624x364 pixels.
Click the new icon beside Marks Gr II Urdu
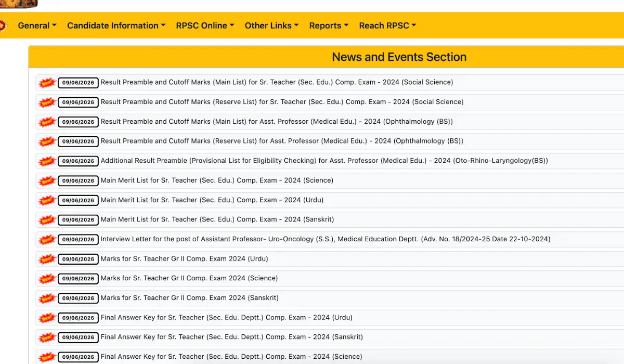(47, 259)
